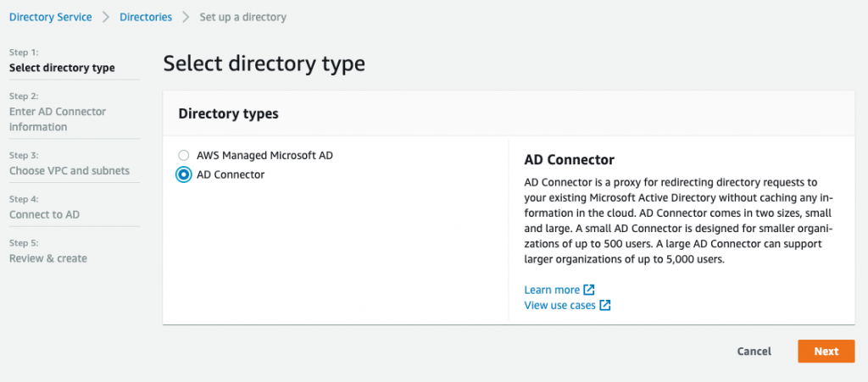
Task: Go to Step 1 Select directory type
Action: (x=62, y=68)
